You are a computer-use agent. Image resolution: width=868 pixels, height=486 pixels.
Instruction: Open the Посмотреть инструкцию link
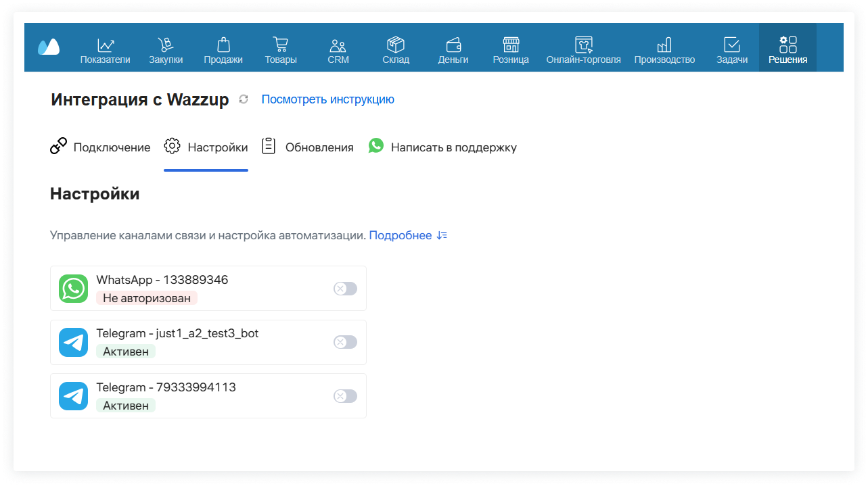tap(327, 99)
